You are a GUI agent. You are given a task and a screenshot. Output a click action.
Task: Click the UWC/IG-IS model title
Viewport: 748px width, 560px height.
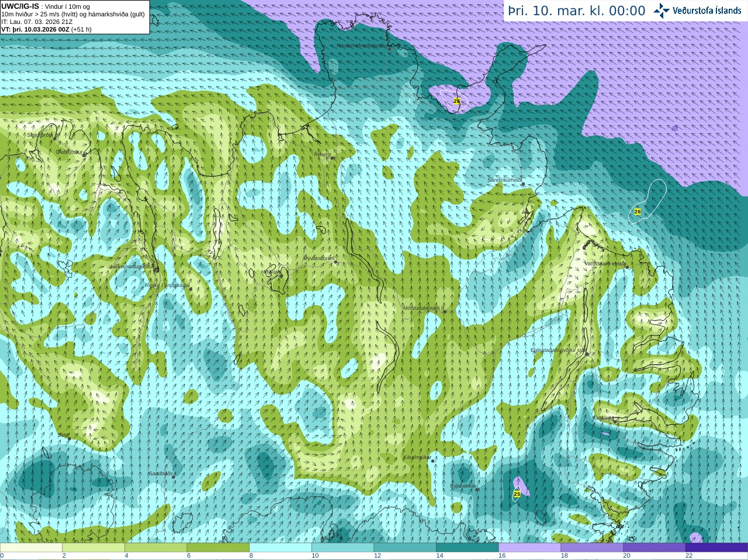coord(20,6)
